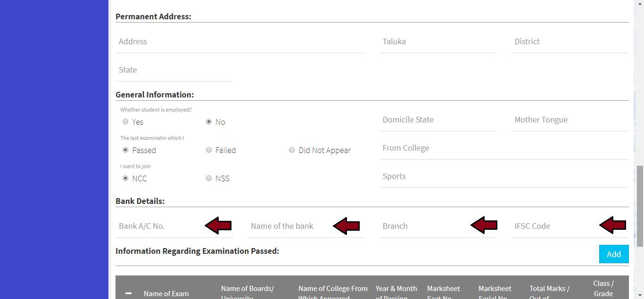644x299 pixels.
Task: Select No for student employed
Action: coord(209,122)
